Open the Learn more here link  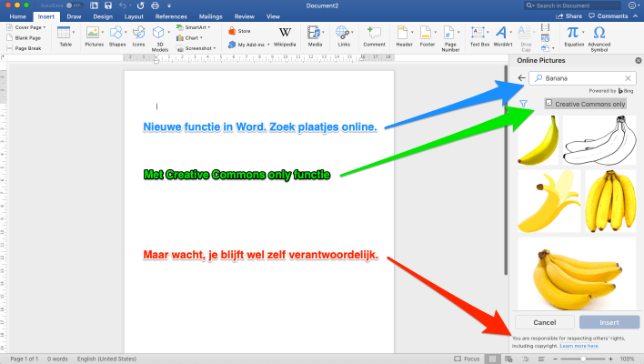click(x=579, y=346)
